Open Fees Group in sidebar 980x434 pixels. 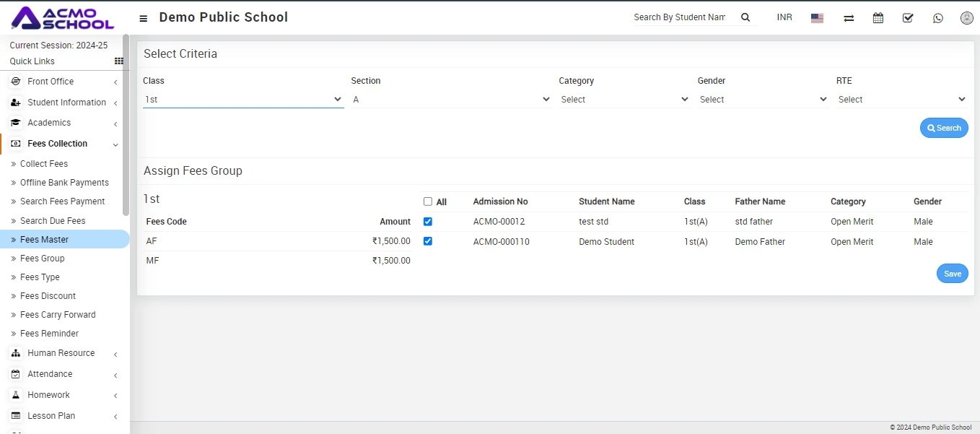42,259
